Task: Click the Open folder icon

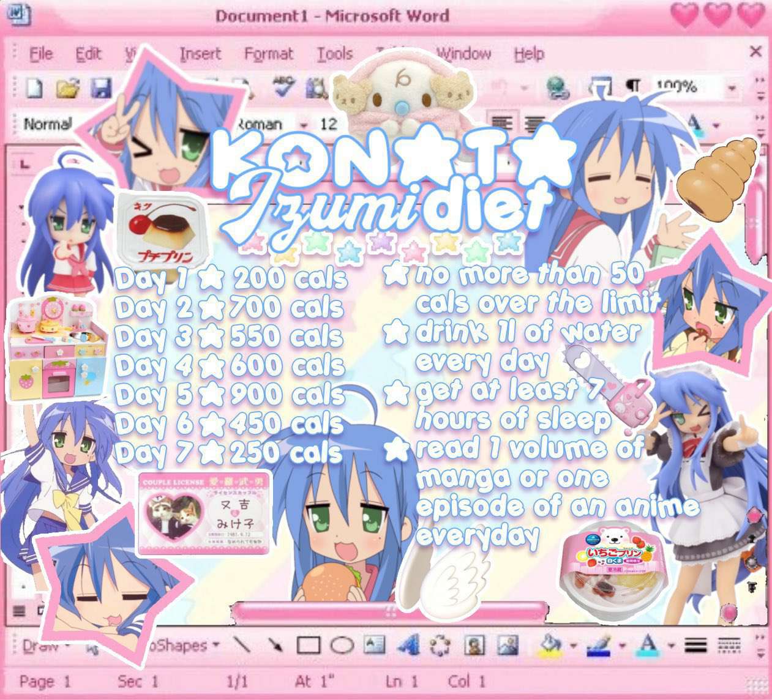Action: point(67,88)
